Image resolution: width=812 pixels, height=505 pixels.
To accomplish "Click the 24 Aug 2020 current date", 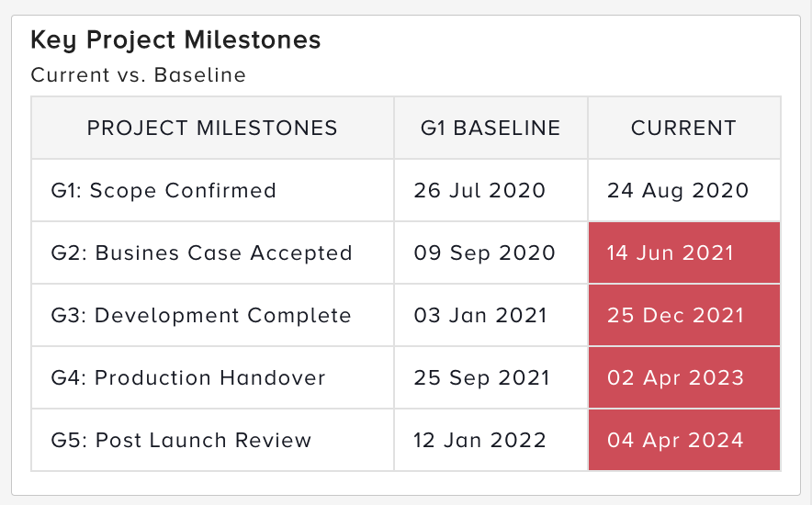I will [678, 191].
